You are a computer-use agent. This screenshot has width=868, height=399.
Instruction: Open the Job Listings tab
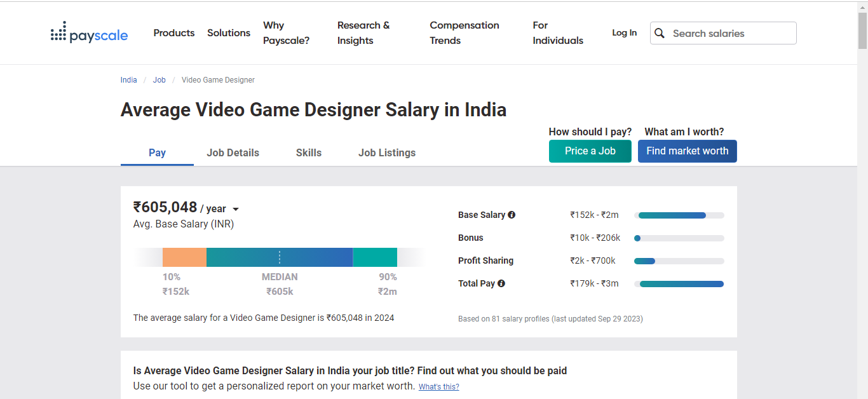pos(386,152)
